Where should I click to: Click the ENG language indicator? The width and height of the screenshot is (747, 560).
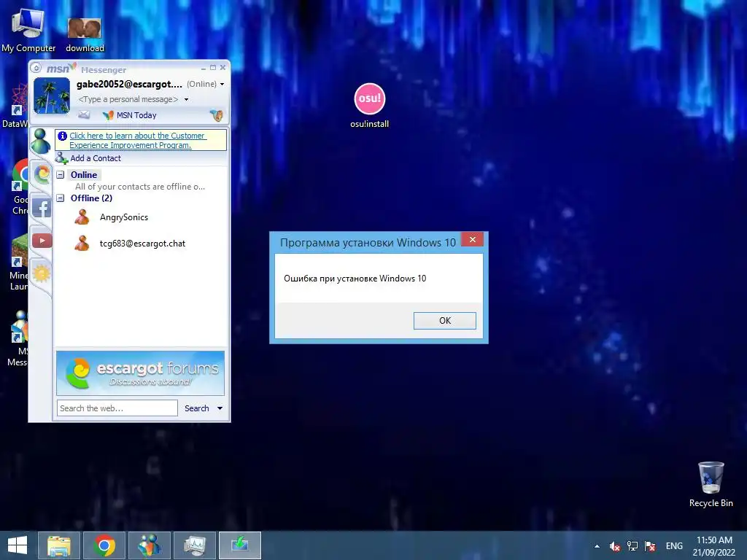point(674,546)
